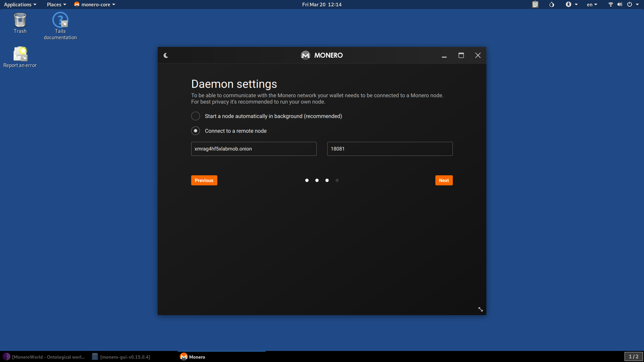Open the language selector showing en
Screen dimensions: 644x362
tap(591, 4)
